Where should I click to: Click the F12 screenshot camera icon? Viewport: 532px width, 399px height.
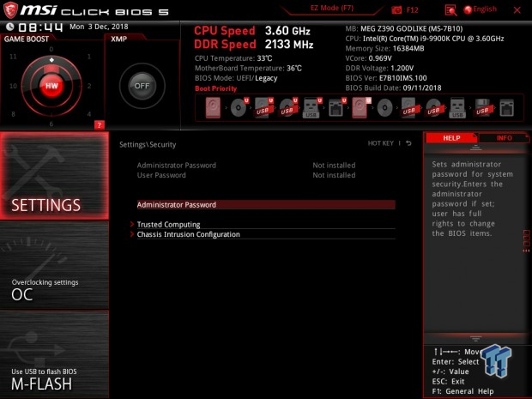pos(396,10)
